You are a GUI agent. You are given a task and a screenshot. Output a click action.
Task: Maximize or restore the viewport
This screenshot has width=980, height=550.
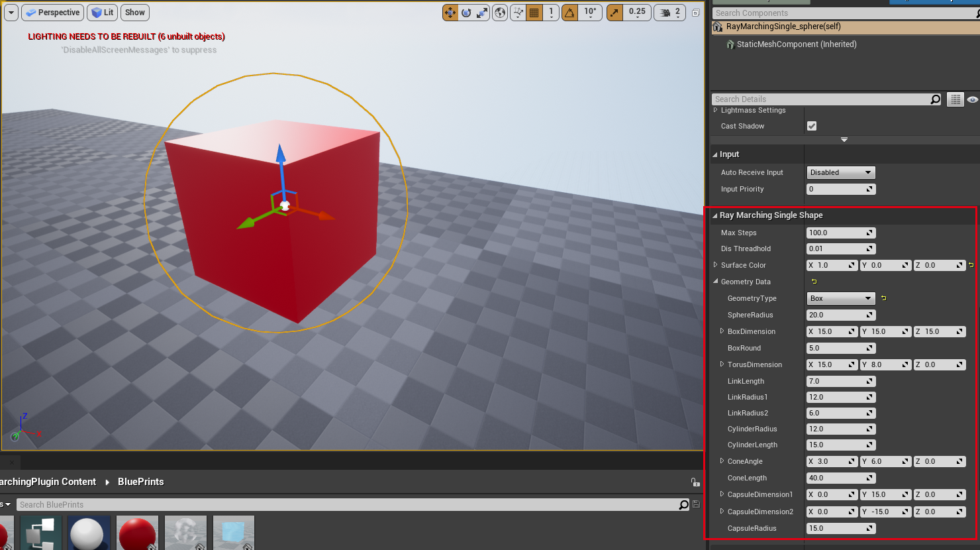tap(695, 13)
